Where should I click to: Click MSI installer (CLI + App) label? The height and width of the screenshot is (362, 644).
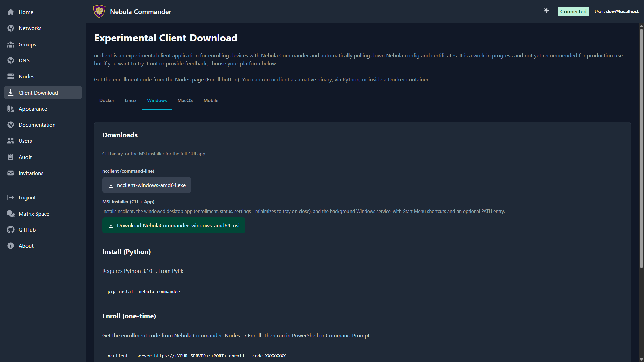coord(128,202)
